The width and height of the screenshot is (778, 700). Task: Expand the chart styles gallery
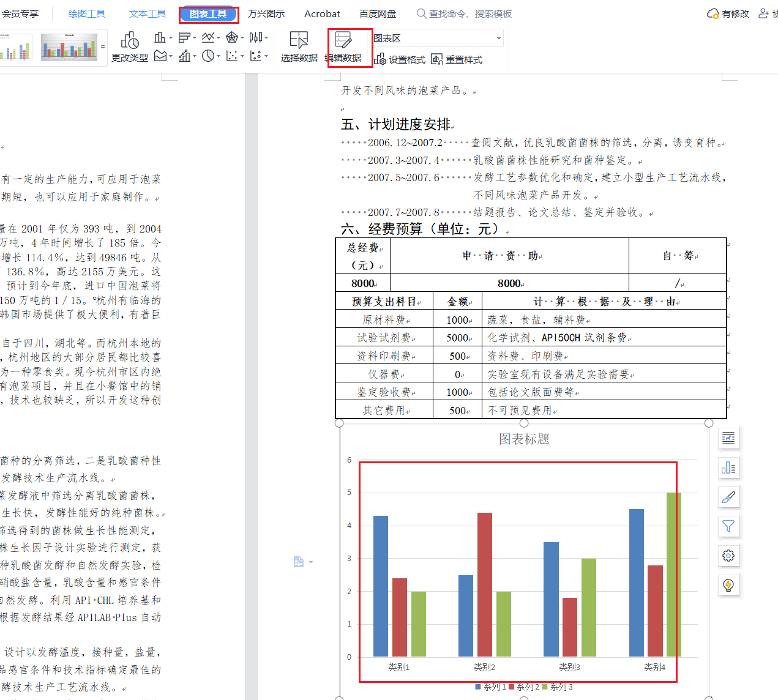pyautogui.click(x=103, y=47)
